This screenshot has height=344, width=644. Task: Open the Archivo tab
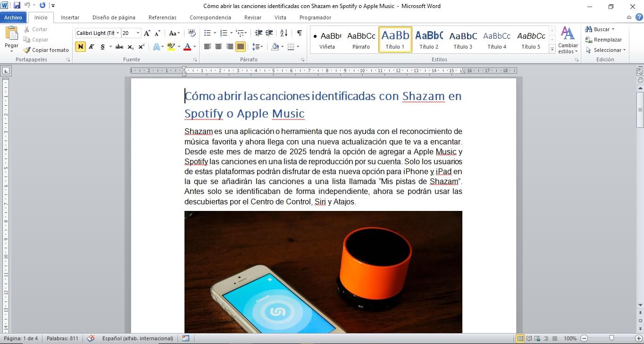pyautogui.click(x=13, y=17)
